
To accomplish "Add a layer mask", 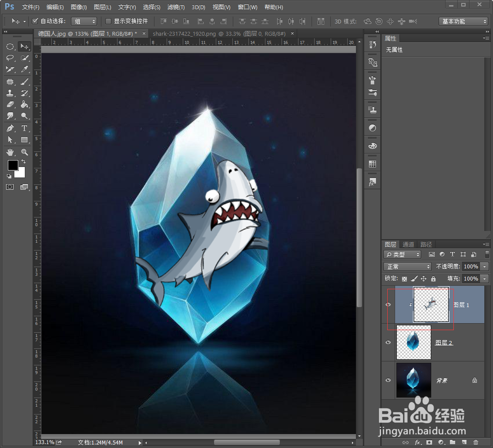I will [429, 442].
